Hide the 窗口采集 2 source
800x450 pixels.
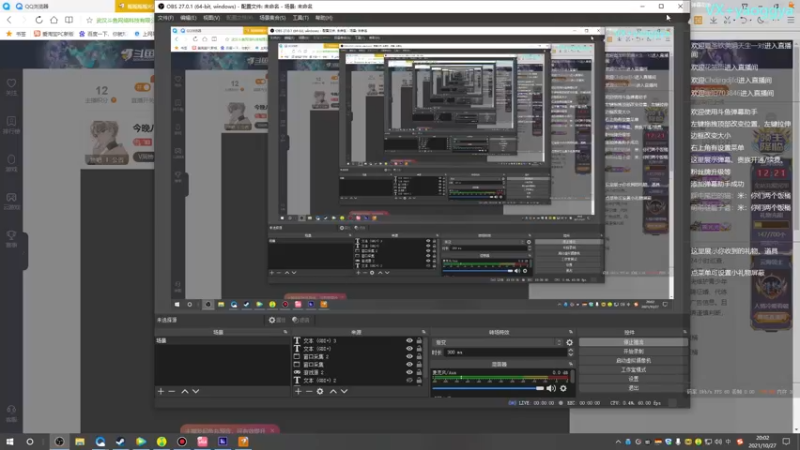point(409,357)
